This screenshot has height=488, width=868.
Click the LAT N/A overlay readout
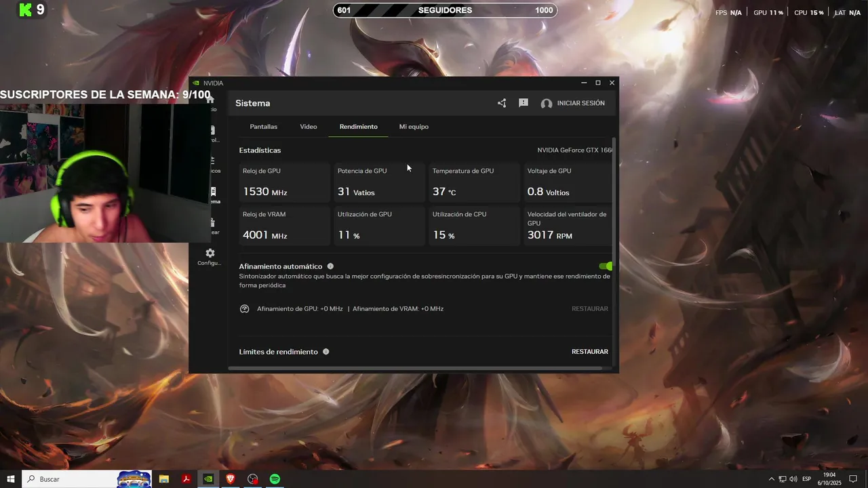click(848, 12)
